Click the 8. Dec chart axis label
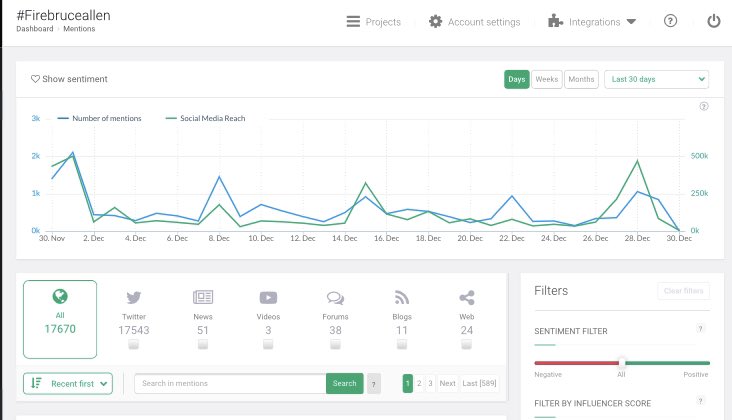 (219, 238)
